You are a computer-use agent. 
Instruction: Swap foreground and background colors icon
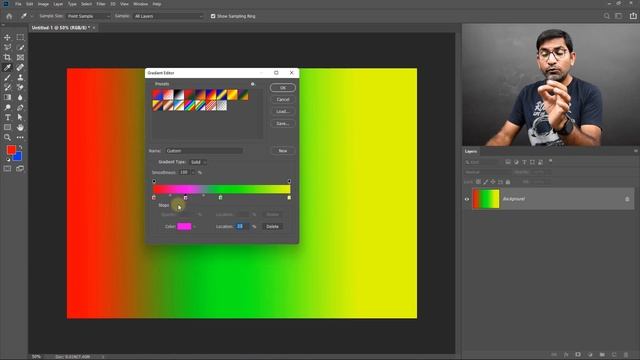[x=20, y=147]
